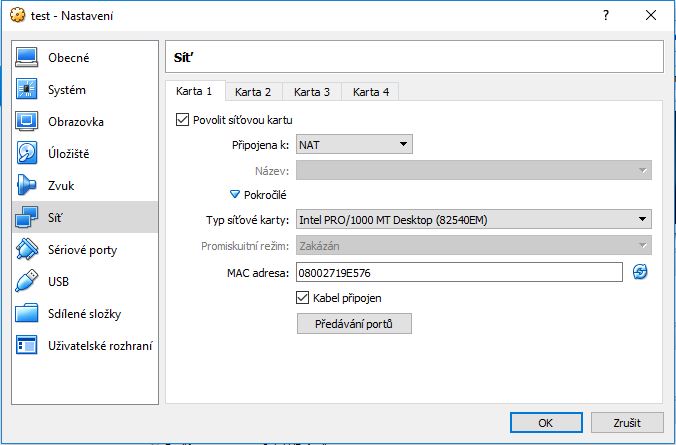Disable the Povolit síťovou kartu checkbox
This screenshot has width=676, height=445.
[x=182, y=119]
